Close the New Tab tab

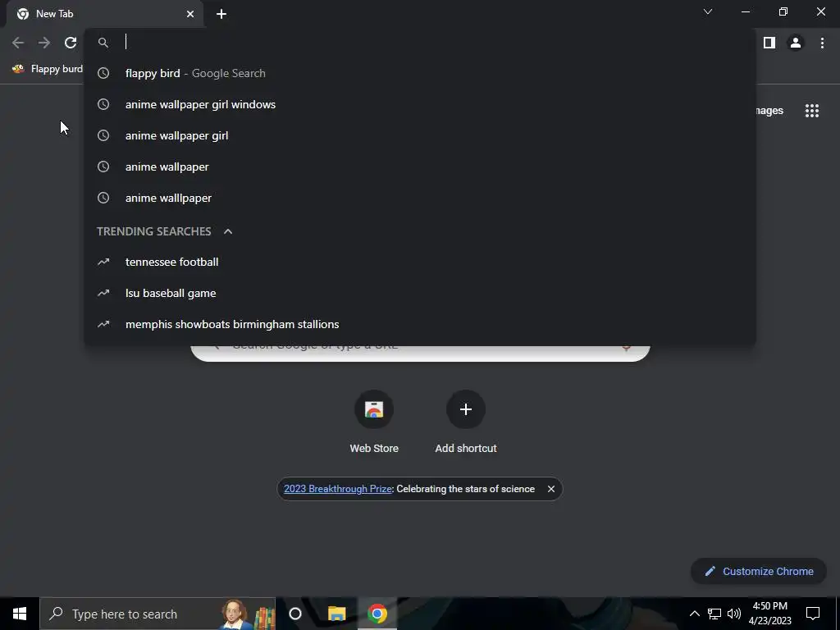190,14
